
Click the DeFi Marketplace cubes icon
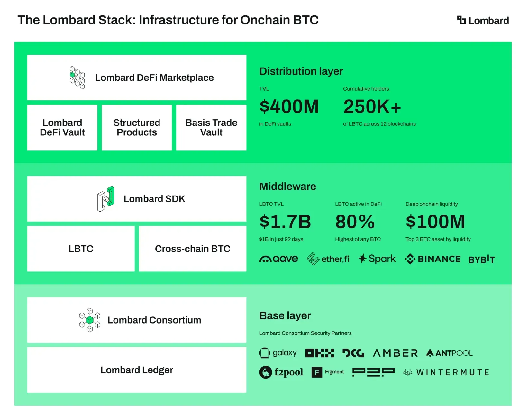(77, 78)
